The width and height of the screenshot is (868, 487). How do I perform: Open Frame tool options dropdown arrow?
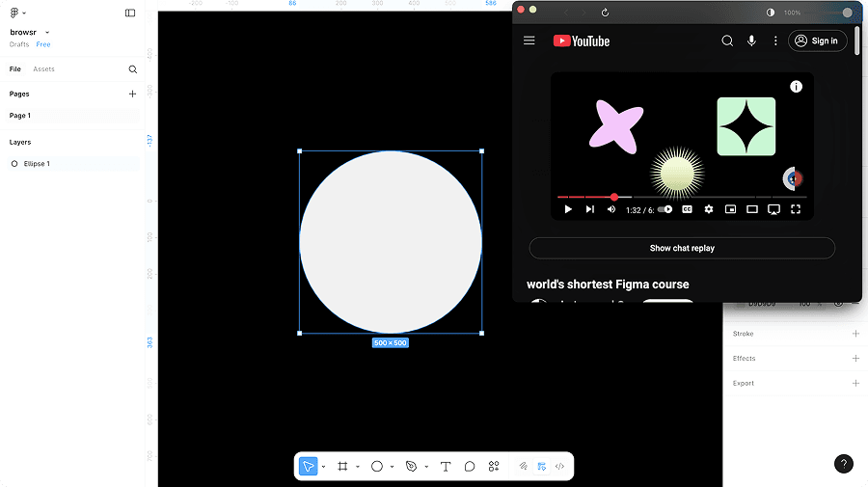[x=358, y=467]
